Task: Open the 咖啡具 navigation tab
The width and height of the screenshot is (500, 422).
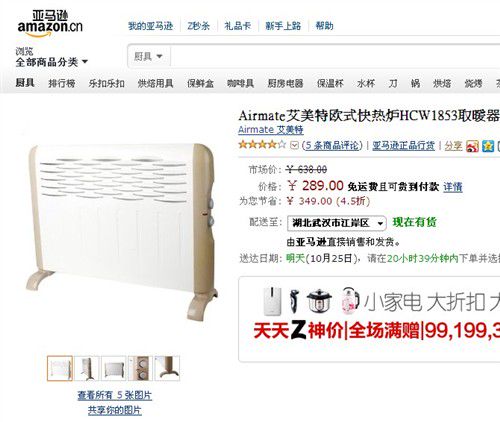Action: point(240,83)
